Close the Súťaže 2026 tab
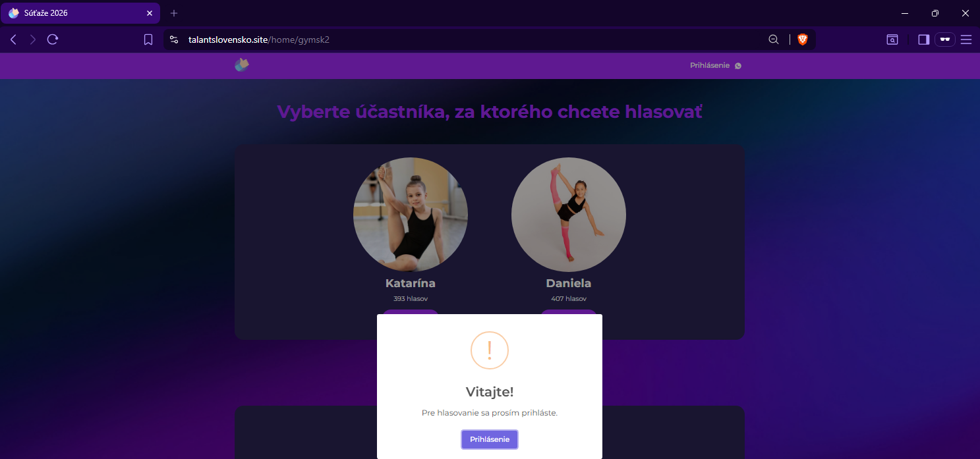Image resolution: width=980 pixels, height=459 pixels. [x=150, y=13]
